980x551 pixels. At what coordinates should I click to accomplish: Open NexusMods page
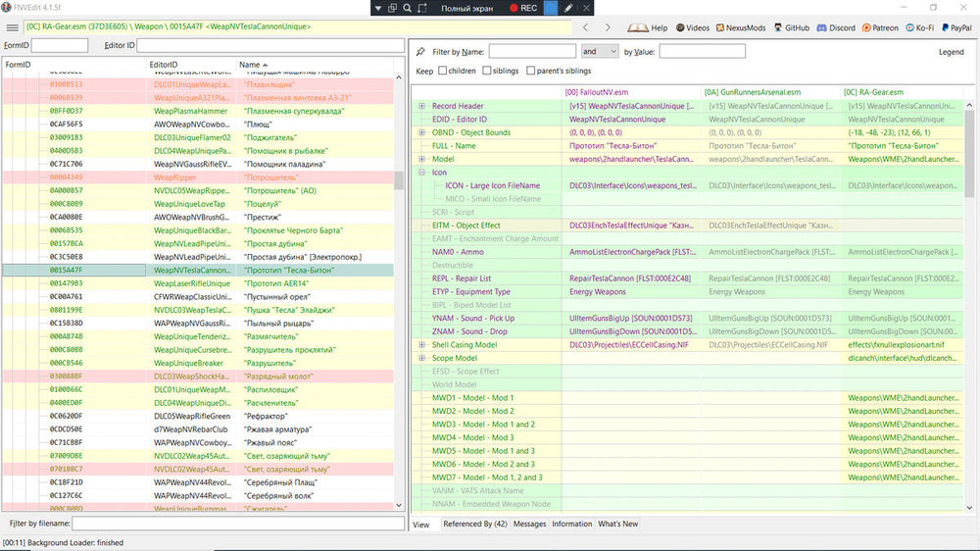pyautogui.click(x=741, y=27)
